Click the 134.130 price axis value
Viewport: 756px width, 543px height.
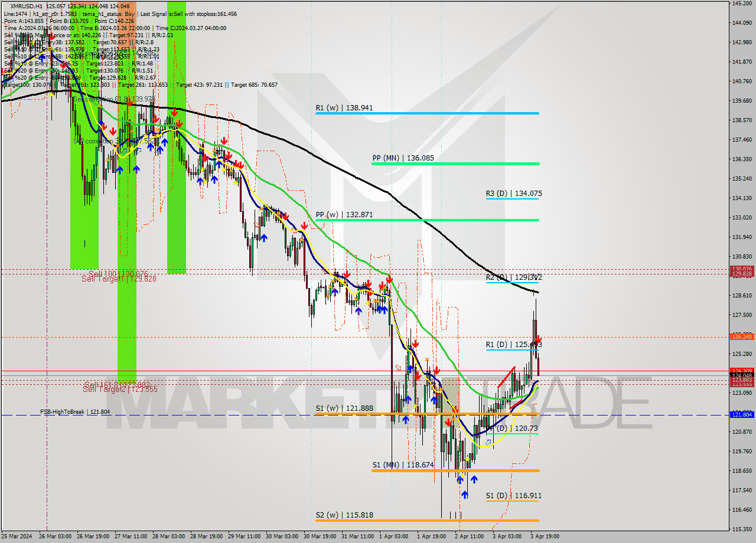tap(743, 198)
